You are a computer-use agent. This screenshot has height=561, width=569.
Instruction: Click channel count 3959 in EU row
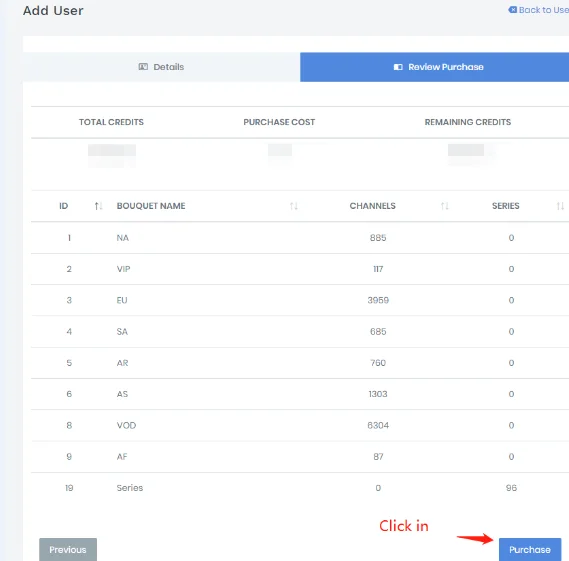378,300
